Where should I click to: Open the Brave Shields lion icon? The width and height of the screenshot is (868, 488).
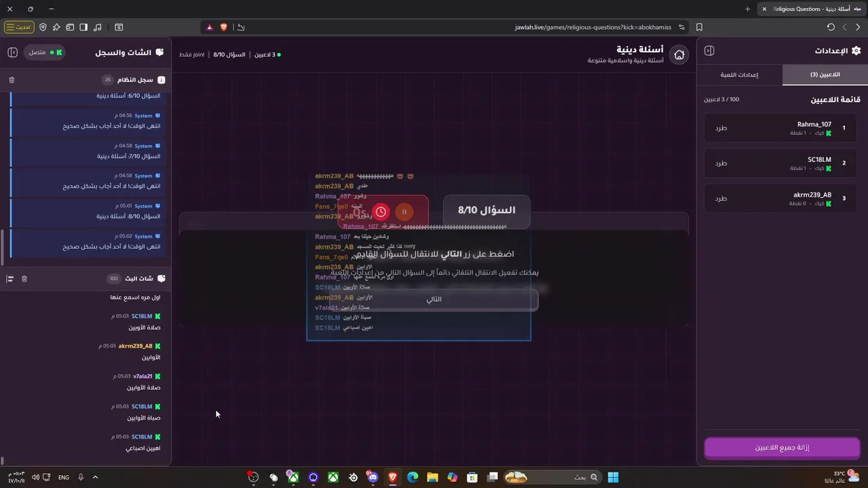[224, 27]
